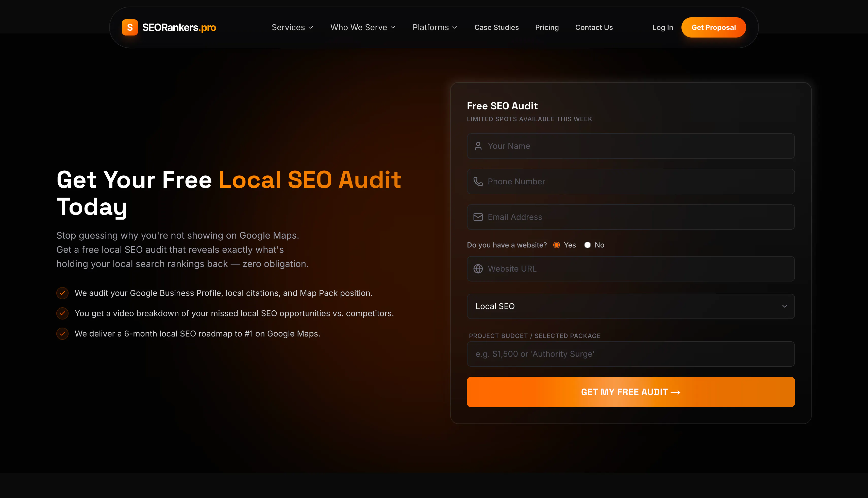Click 'Limited spots available this week' text
Viewport: 868px width, 498px height.
[x=529, y=119]
